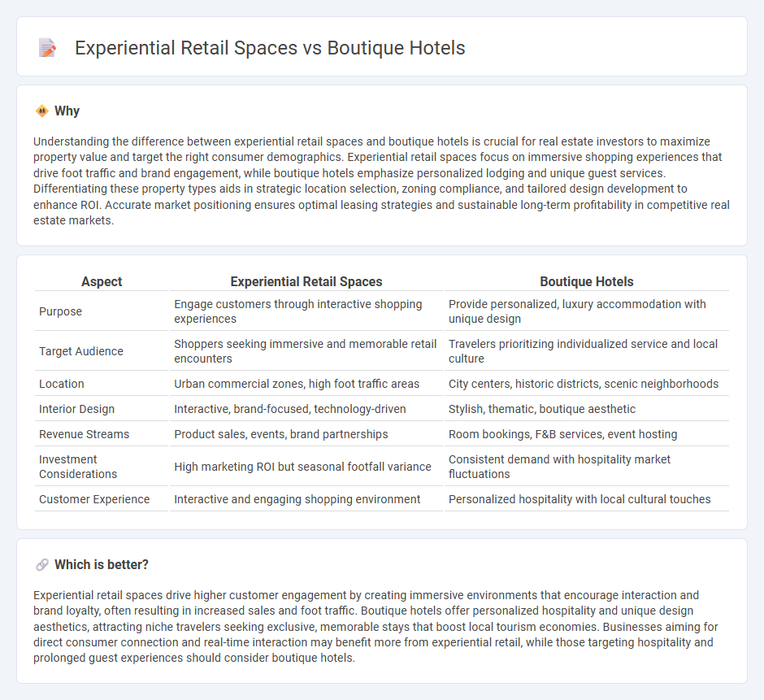
Task: Select the 'Customer Experience' row label
Action: [x=94, y=499]
